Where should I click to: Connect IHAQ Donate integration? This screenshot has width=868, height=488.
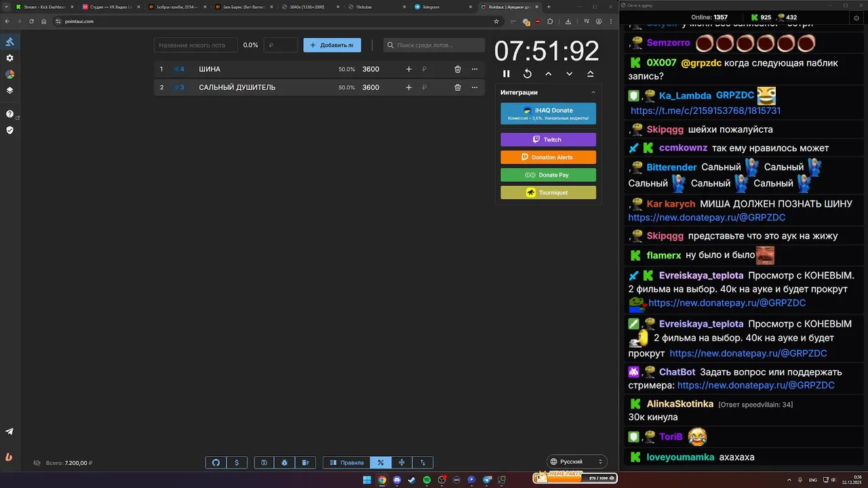[548, 114]
